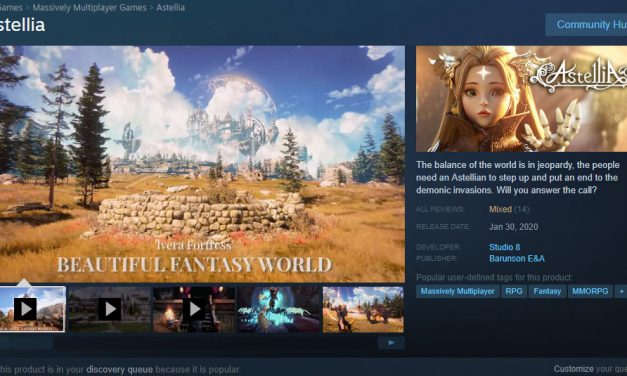This screenshot has height=376, width=627.
Task: Play the third video thumbnail with fireplace
Action: click(x=194, y=309)
